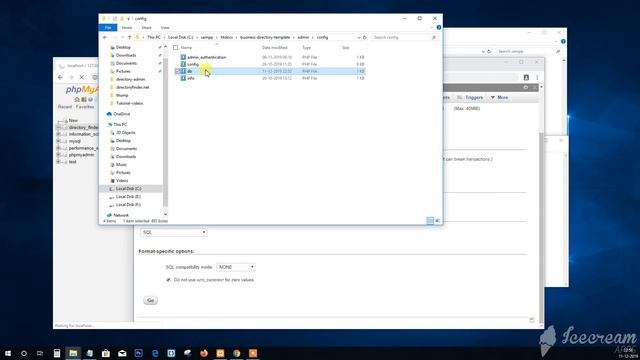Toggle Do not use AUTO_INCREMENT for zero values
This screenshot has width=640, height=360.
[x=168, y=280]
